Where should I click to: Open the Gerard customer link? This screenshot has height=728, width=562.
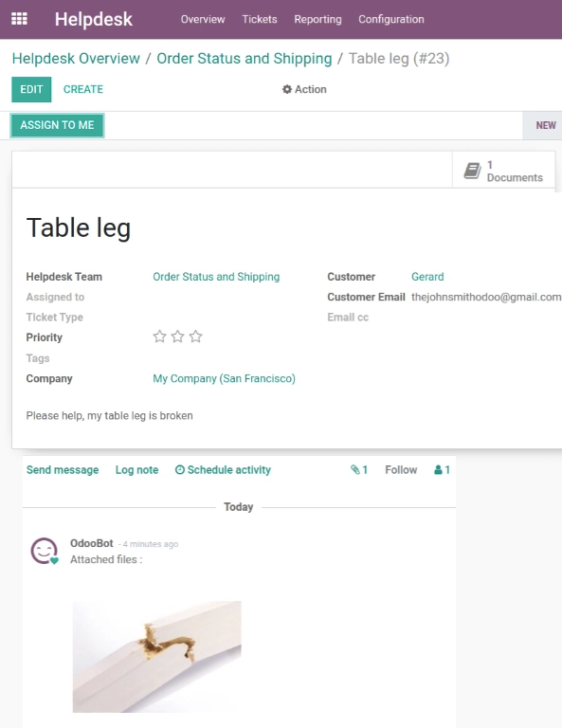click(x=427, y=277)
